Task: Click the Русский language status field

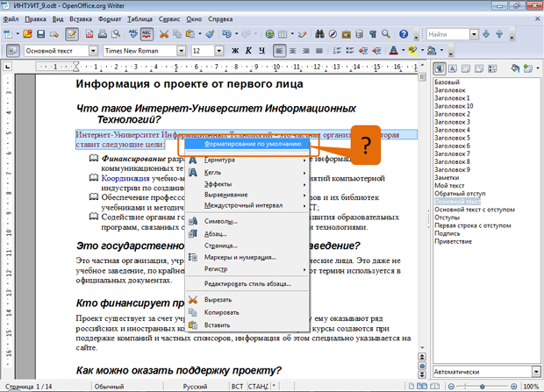Action: click(x=195, y=386)
